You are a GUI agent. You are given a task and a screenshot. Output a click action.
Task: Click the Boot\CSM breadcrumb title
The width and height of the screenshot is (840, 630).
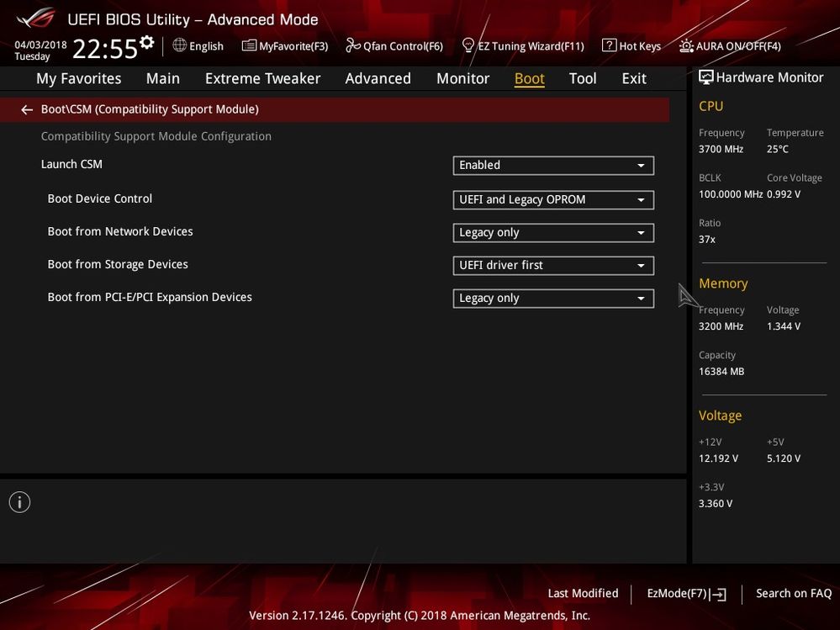click(150, 109)
